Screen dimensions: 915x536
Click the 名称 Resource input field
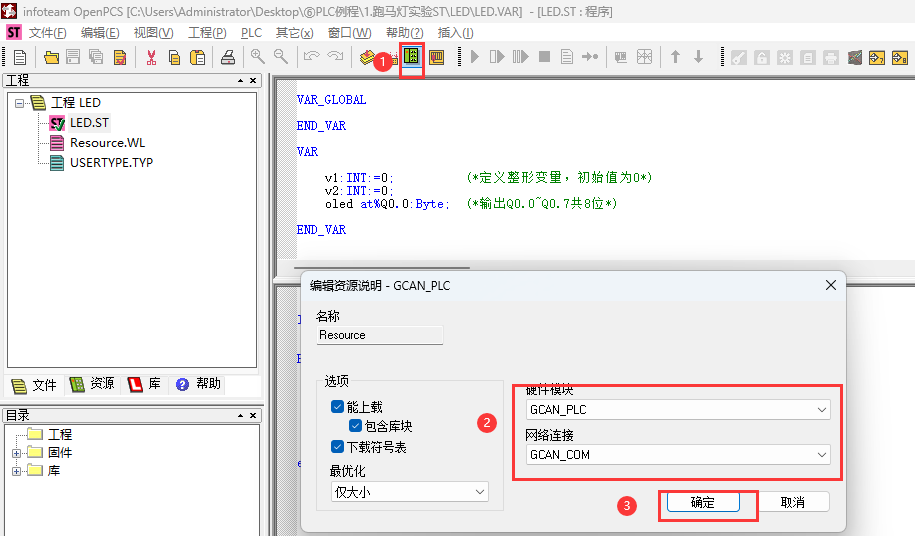coord(379,335)
